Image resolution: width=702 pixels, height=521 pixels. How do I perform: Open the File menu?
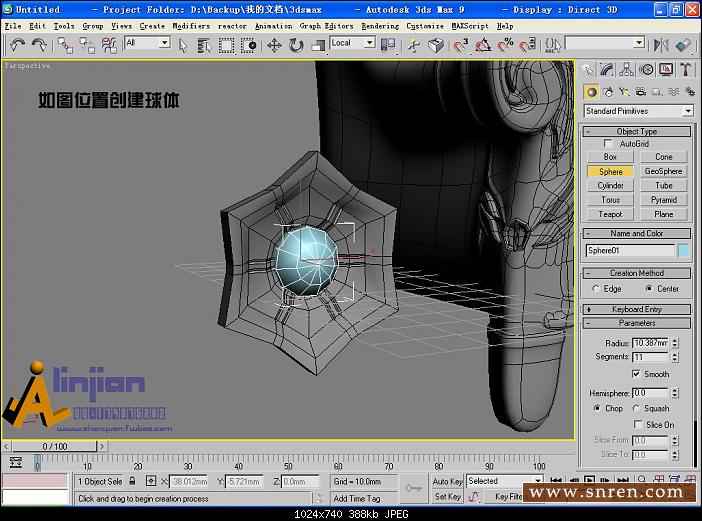[13, 26]
